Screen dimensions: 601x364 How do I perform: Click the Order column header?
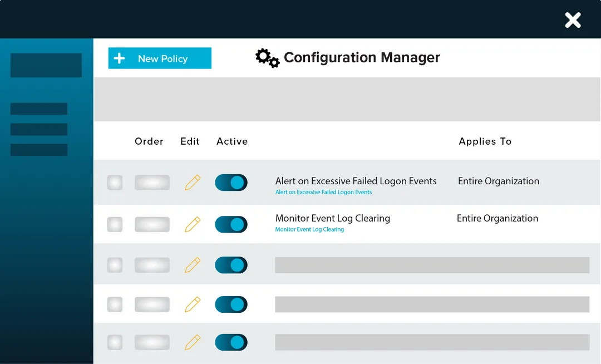(x=149, y=141)
